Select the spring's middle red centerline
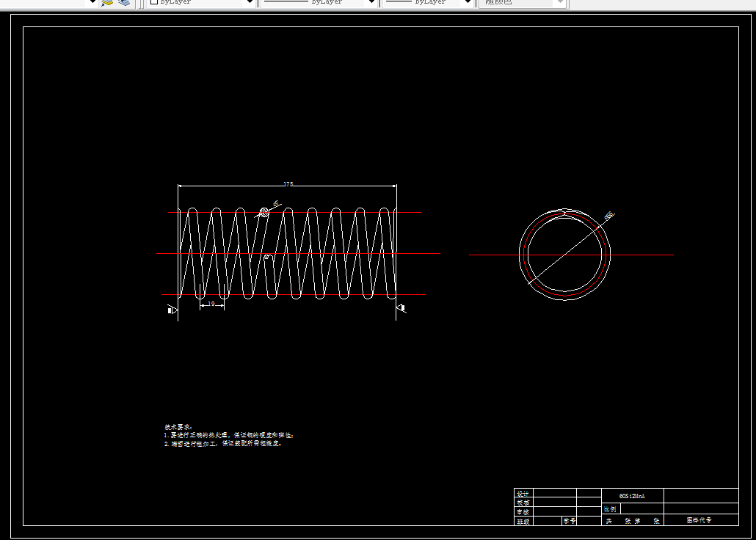 (298, 253)
